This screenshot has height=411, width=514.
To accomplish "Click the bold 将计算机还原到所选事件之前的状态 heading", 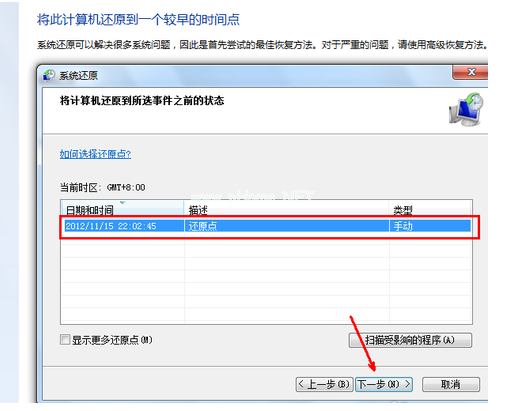I will pyautogui.click(x=142, y=100).
